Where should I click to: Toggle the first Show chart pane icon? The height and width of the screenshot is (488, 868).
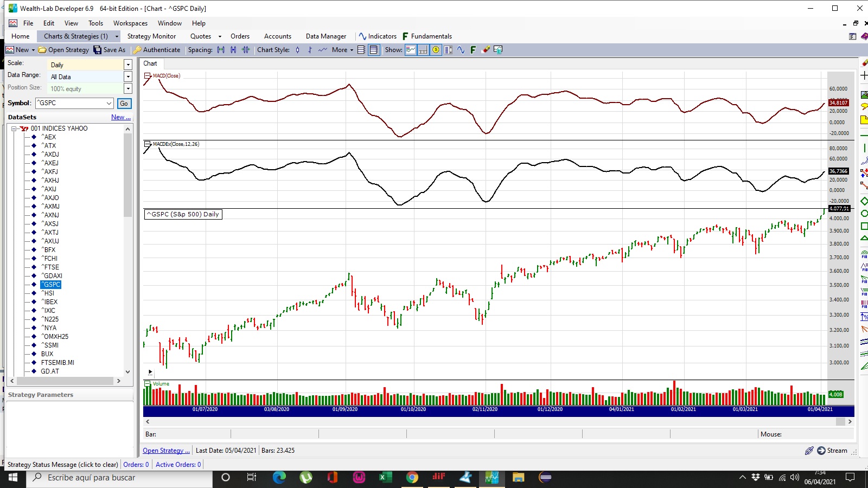point(411,50)
